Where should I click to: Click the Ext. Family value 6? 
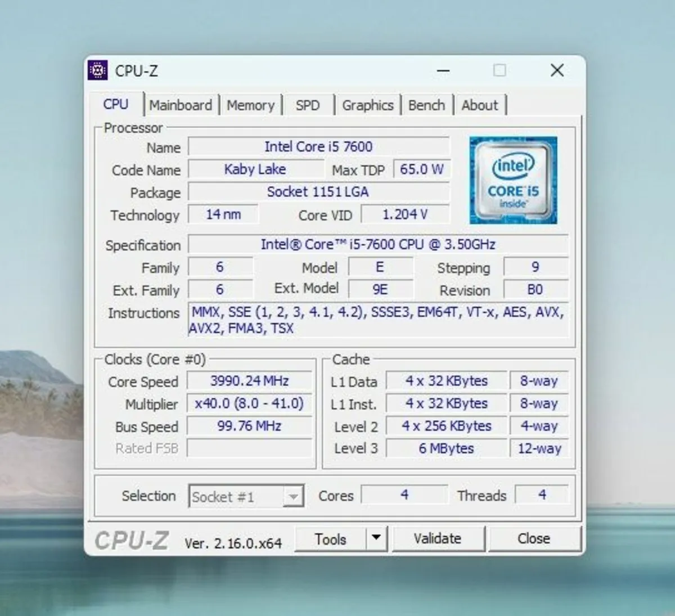[x=220, y=289]
